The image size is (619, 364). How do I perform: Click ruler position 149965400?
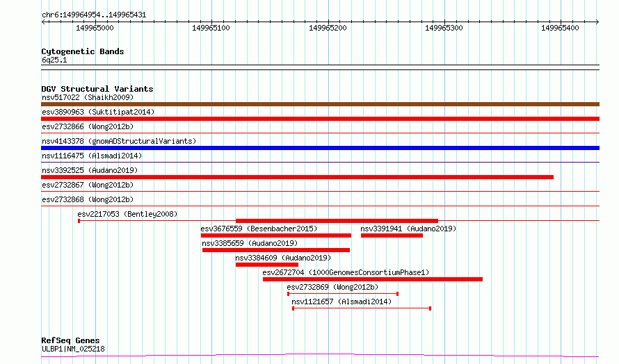point(560,28)
